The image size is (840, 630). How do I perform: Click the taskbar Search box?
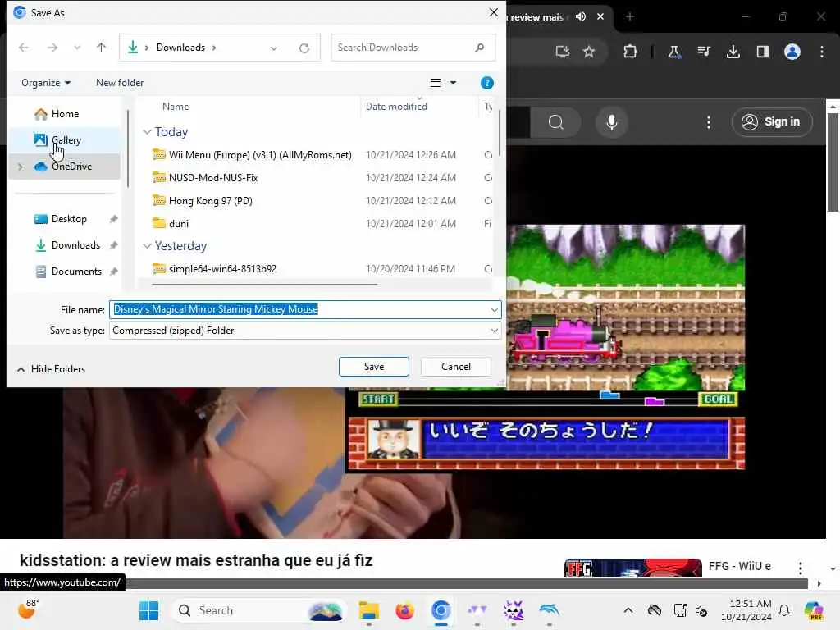(259, 610)
